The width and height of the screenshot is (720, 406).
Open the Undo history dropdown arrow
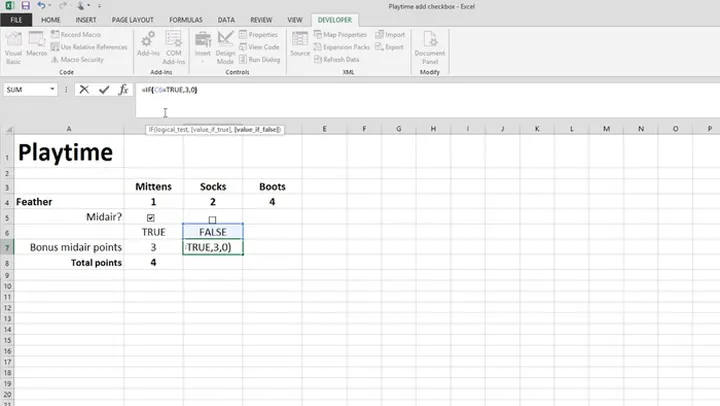pos(49,6)
